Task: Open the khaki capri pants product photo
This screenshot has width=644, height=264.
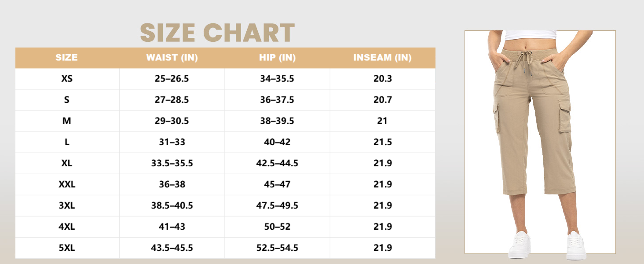Action: [540, 142]
